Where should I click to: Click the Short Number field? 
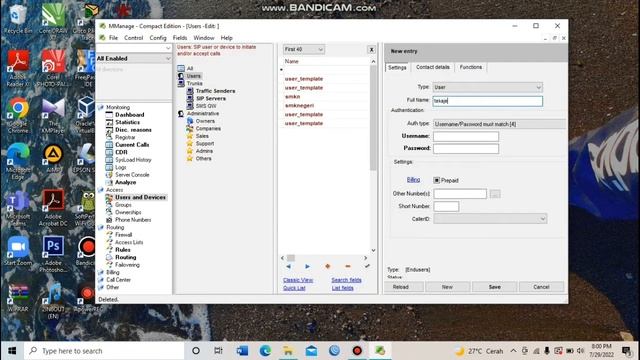coord(446,207)
